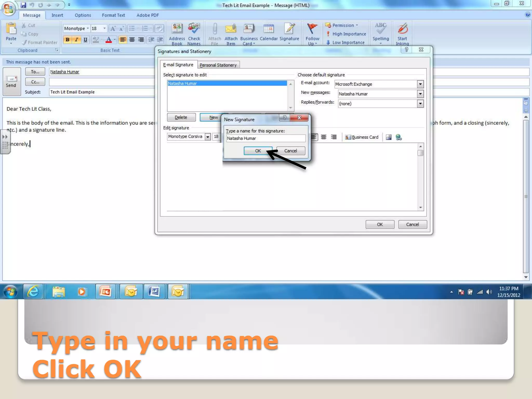The image size is (532, 399).
Task: Open New messages signature dropdown
Action: point(420,94)
